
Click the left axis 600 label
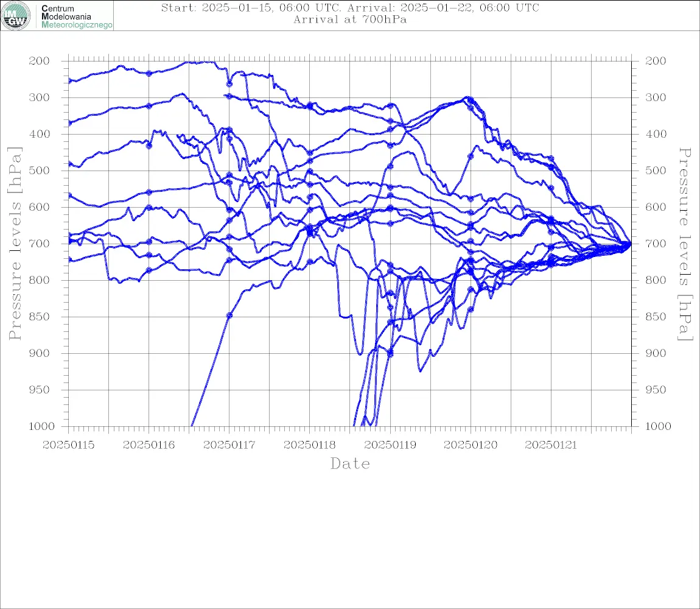[40, 207]
